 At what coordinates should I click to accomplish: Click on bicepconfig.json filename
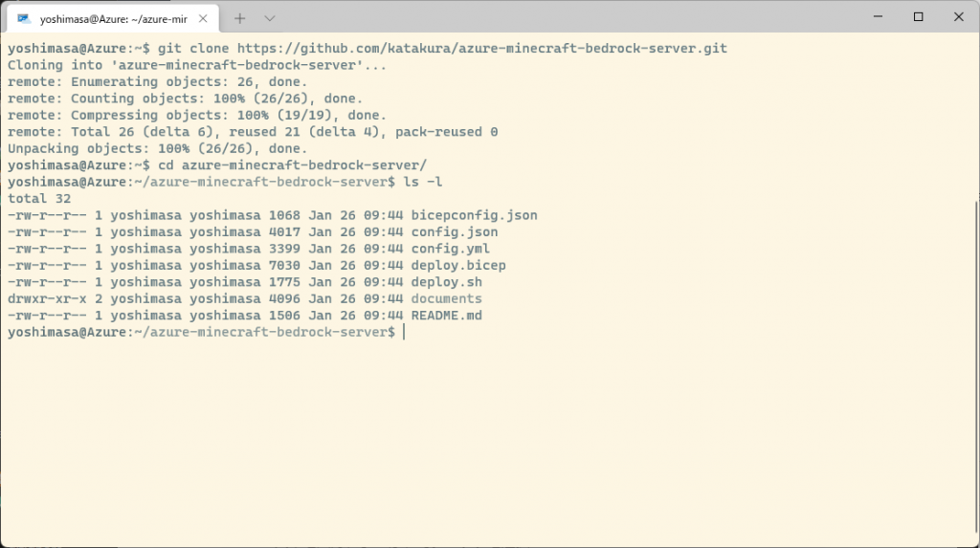pos(474,215)
